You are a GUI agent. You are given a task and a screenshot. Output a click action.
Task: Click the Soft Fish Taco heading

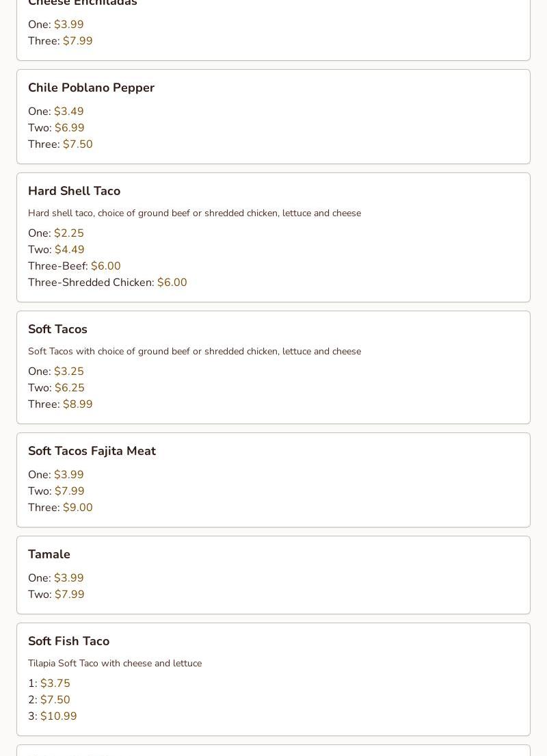(68, 641)
